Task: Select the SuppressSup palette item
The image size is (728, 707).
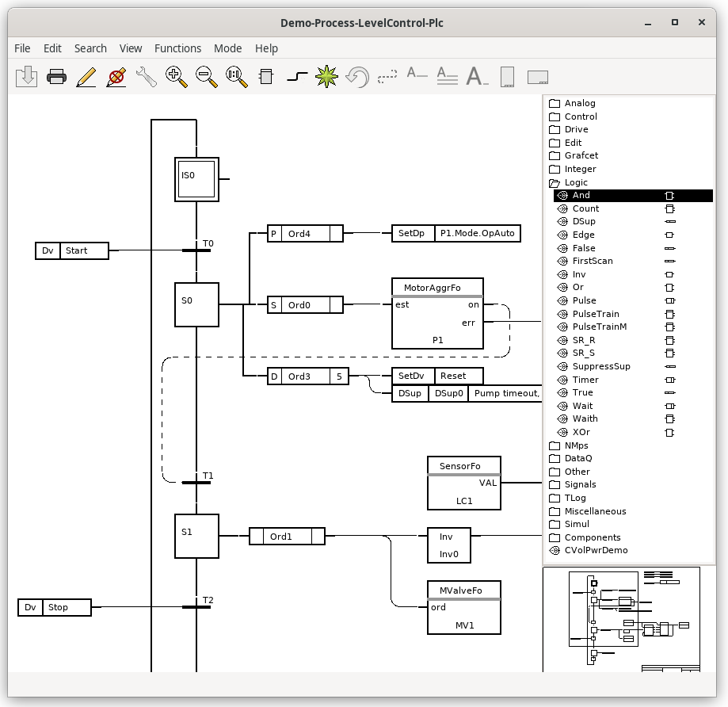Action: pyautogui.click(x=633, y=366)
